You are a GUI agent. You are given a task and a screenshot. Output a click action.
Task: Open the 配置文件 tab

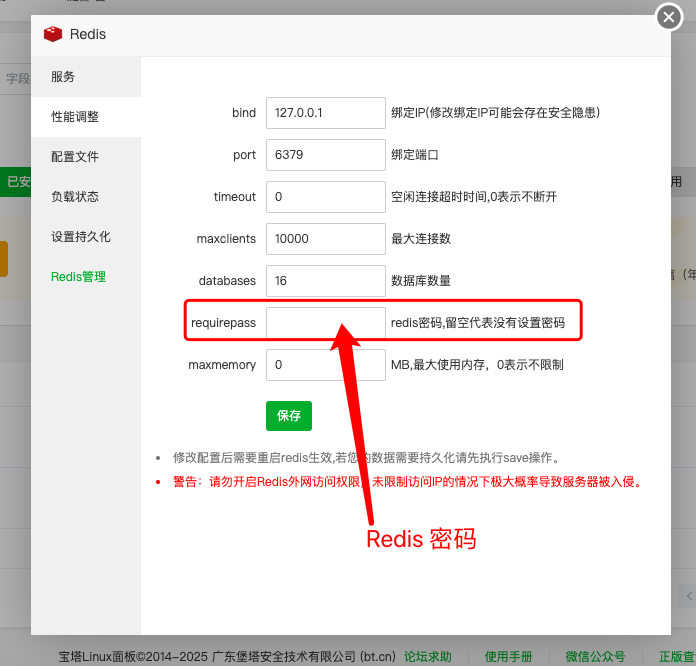(x=86, y=157)
